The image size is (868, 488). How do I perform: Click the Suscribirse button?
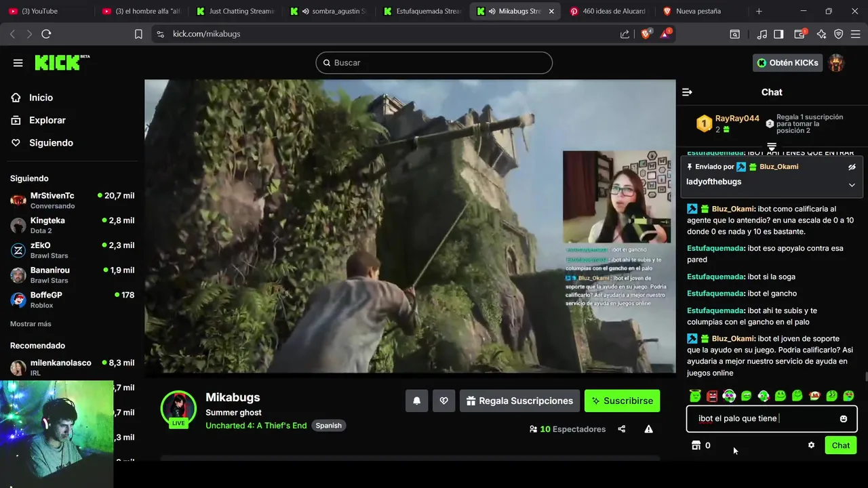[623, 401]
